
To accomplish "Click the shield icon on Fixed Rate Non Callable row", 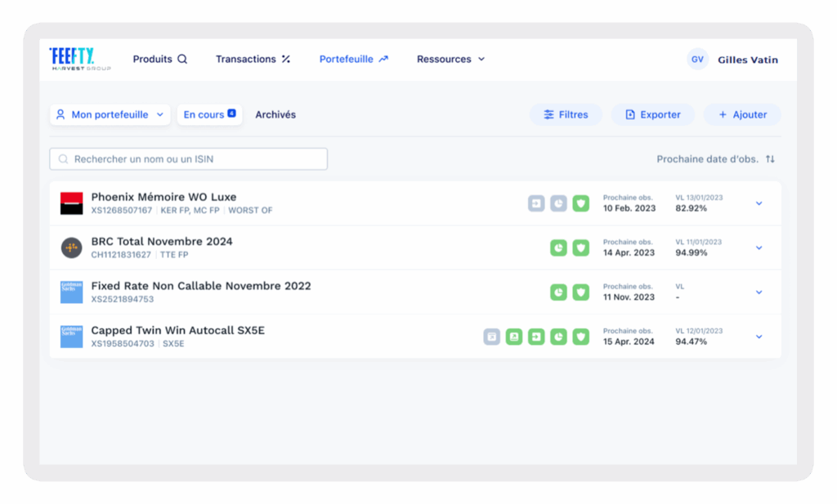I will point(580,292).
